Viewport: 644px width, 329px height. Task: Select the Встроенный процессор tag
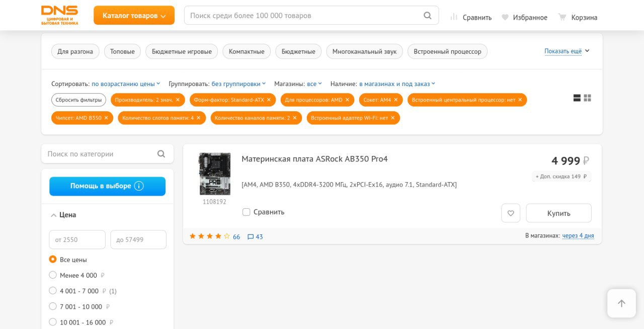pyautogui.click(x=447, y=51)
